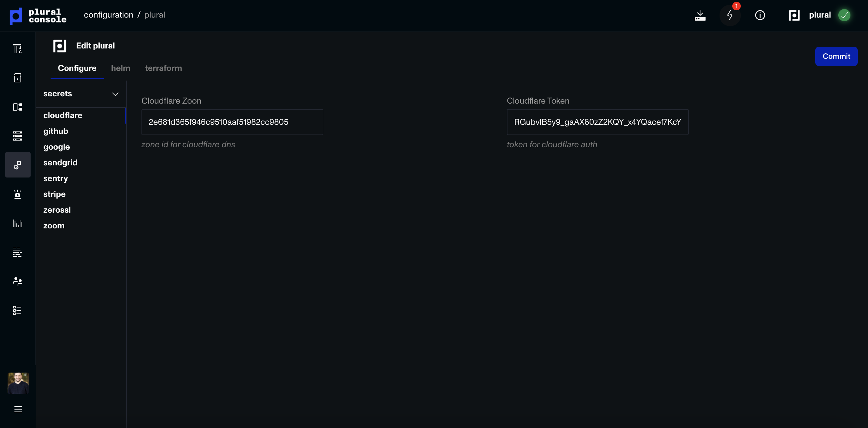The image size is (868, 428).
Task: Switch to the terraform tab
Action: click(x=163, y=68)
